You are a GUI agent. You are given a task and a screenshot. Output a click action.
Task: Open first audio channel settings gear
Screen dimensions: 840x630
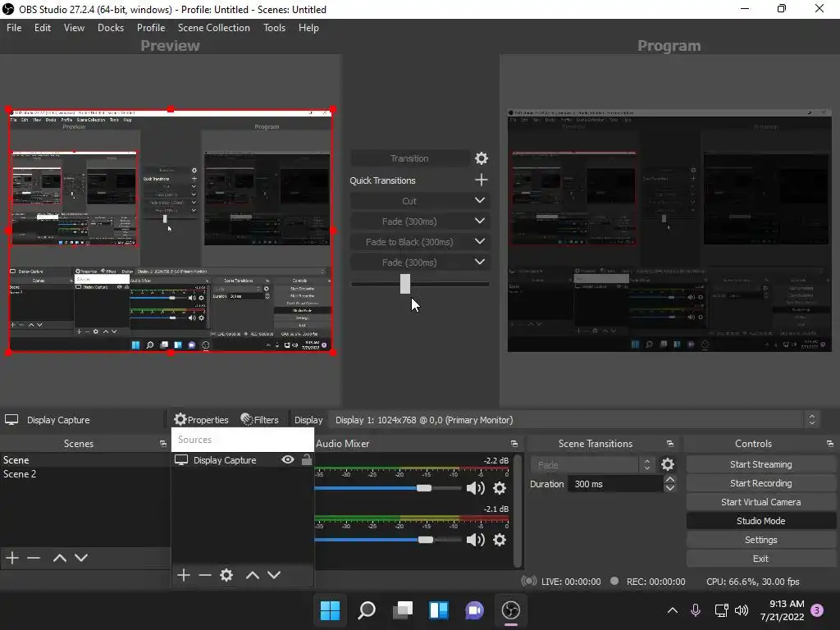[500, 488]
